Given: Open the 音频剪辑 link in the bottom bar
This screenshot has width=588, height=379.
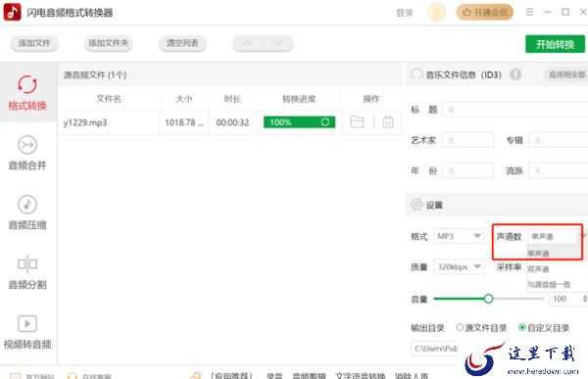Looking at the screenshot, I should click(x=309, y=375).
